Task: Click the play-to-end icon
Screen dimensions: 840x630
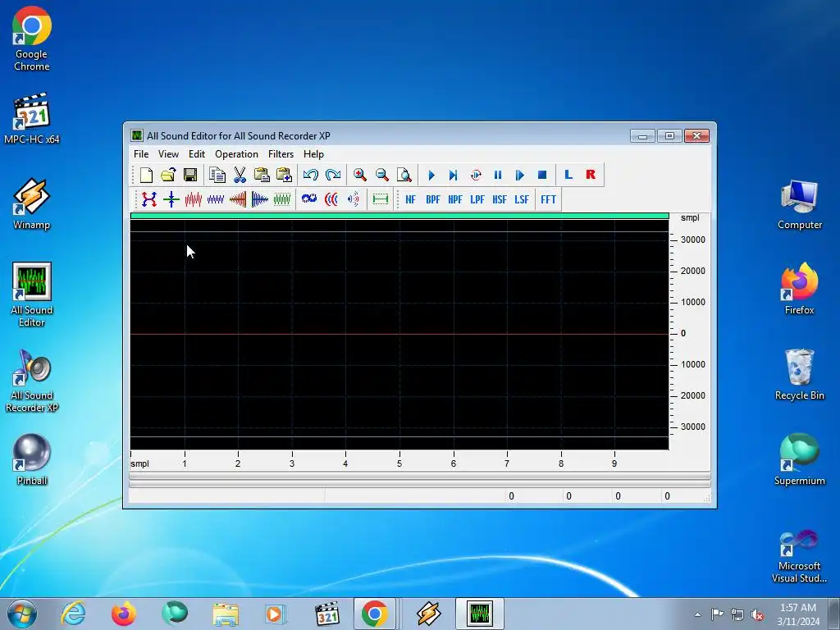Action: (453, 176)
